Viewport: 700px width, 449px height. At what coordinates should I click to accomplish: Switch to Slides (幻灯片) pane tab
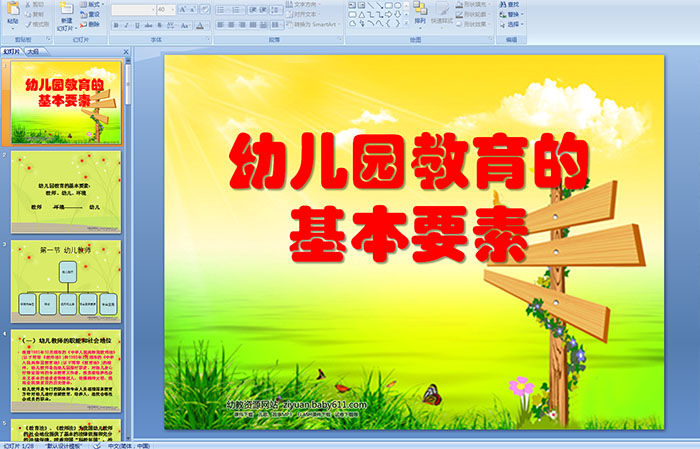[12, 52]
